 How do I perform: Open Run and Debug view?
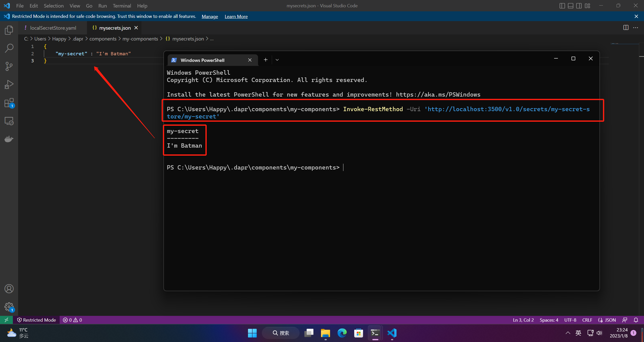point(9,85)
